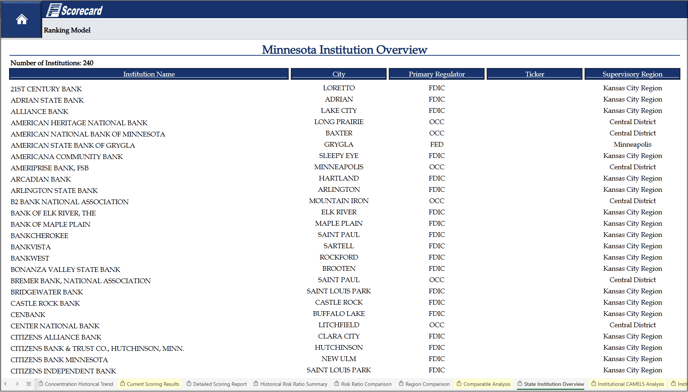The height and width of the screenshot is (392, 688).
Task: Select CITIZENS ALLIANCE BANK cell
Action: (56, 338)
